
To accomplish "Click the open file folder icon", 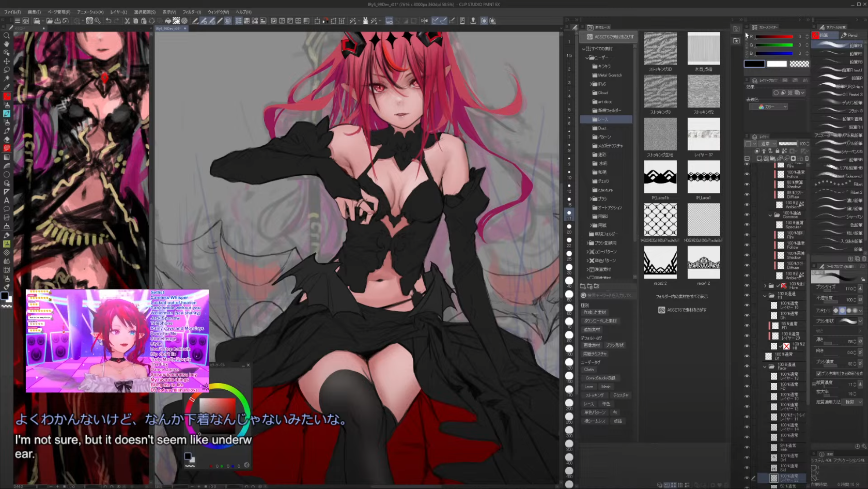I will (x=50, y=21).
